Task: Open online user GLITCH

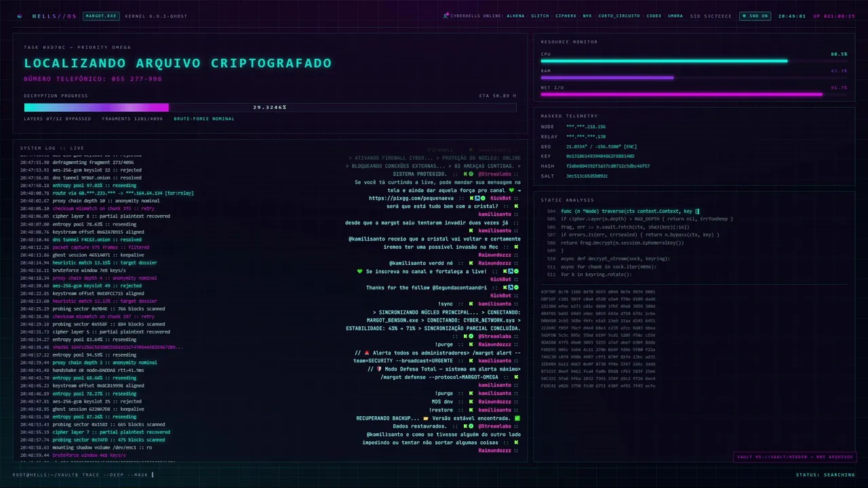Action: (540, 16)
